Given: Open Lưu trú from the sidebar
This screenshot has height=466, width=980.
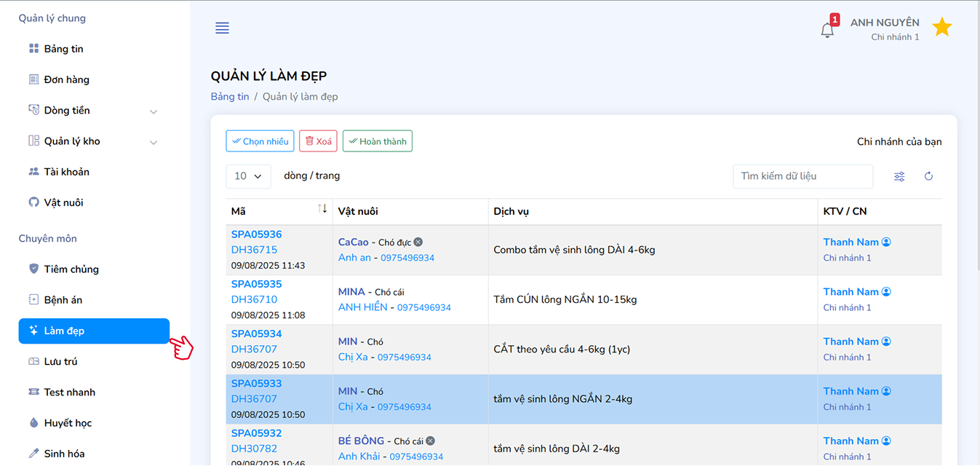Looking at the screenshot, I should (60, 361).
